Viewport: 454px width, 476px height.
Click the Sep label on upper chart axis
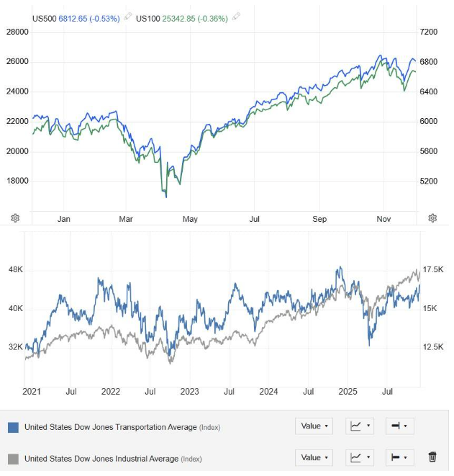[x=319, y=219]
